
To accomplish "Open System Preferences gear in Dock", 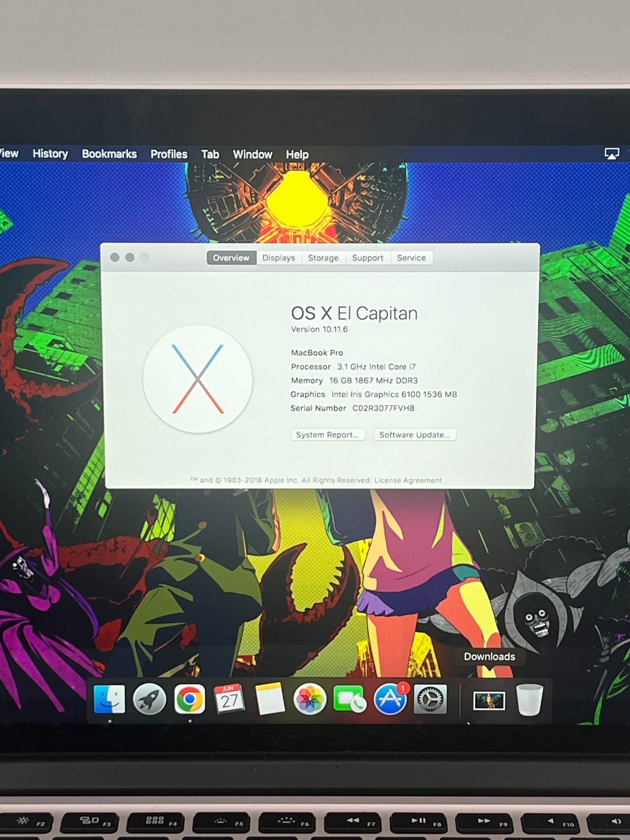I will click(430, 699).
